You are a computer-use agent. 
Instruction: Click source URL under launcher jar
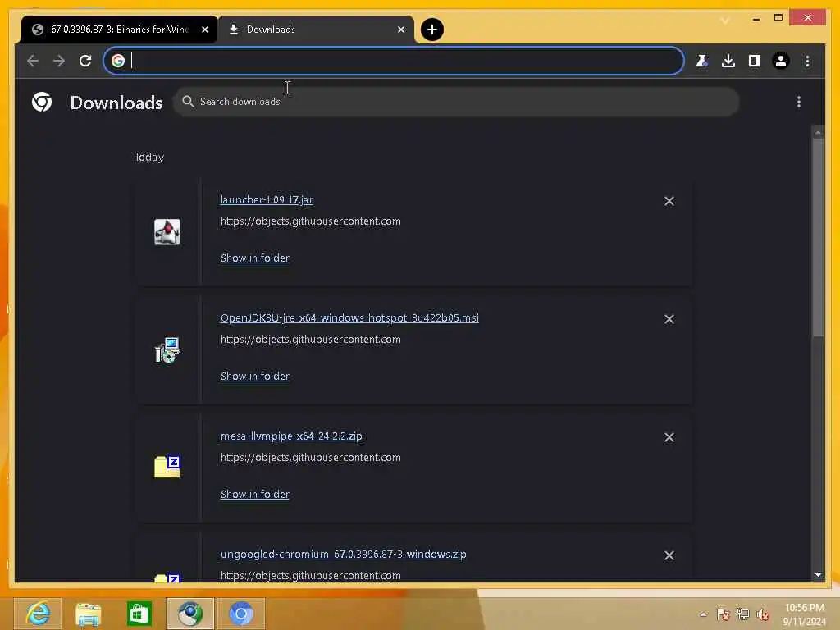click(311, 221)
